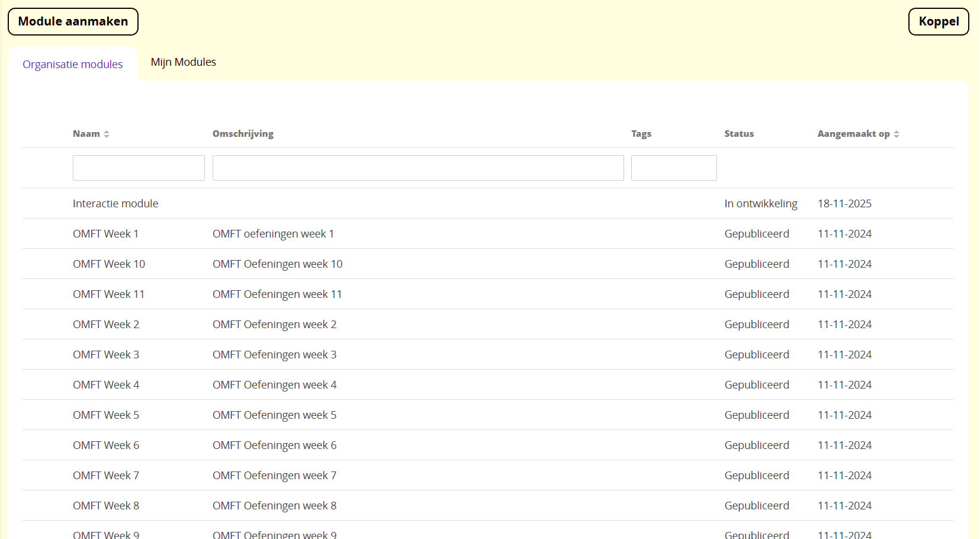Click the OMFT Week 2 module name

pyautogui.click(x=106, y=325)
